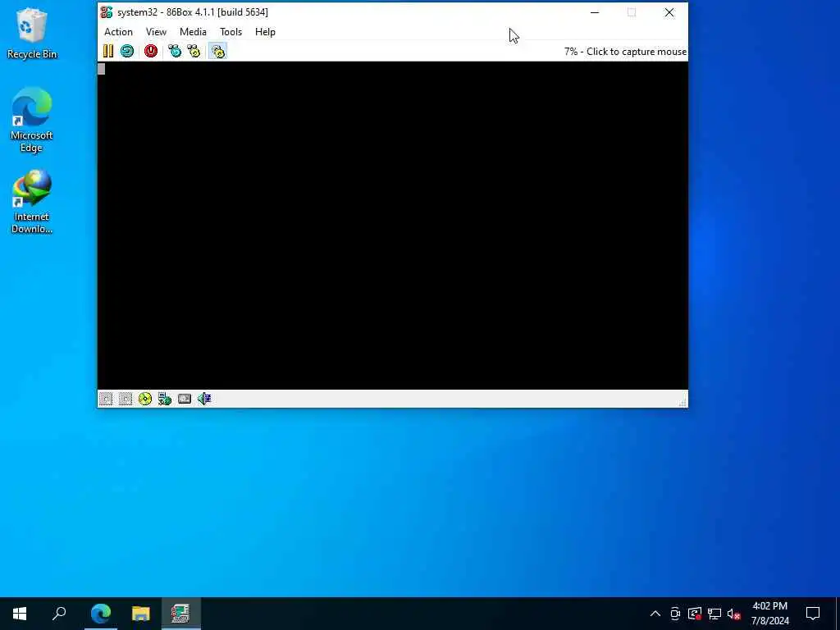Click the network tray icon
Viewport: 840px width, 630px height.
[x=714, y=614]
